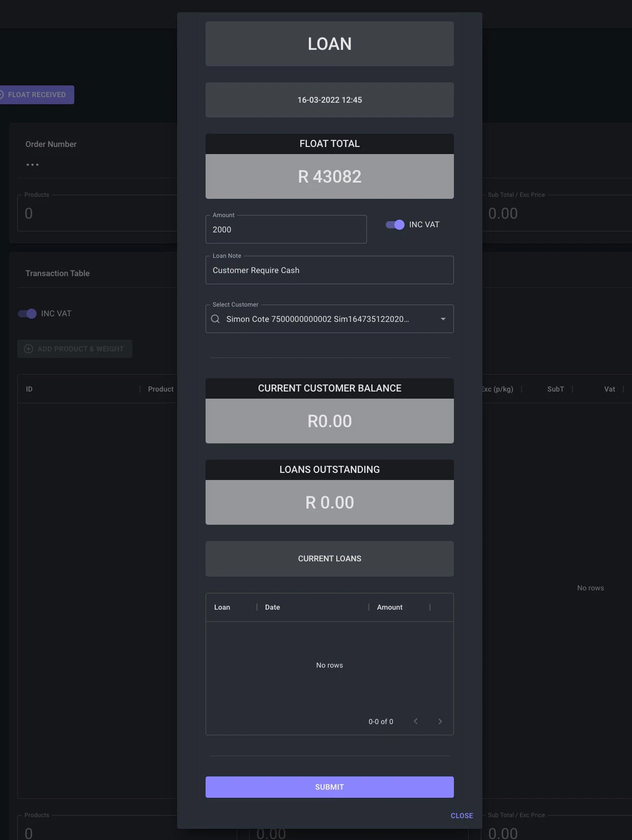
Task: Click the Current Loans header
Action: pyautogui.click(x=329, y=558)
